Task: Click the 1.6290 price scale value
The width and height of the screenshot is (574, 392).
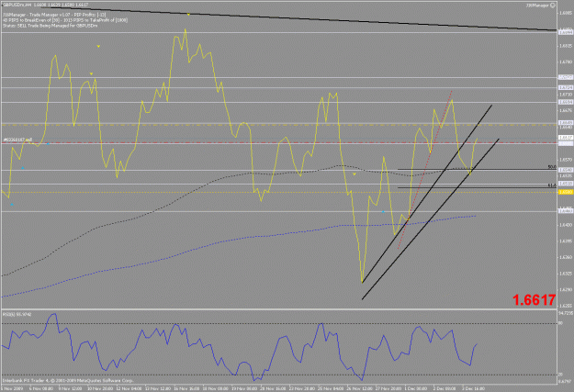Action: (x=566, y=289)
